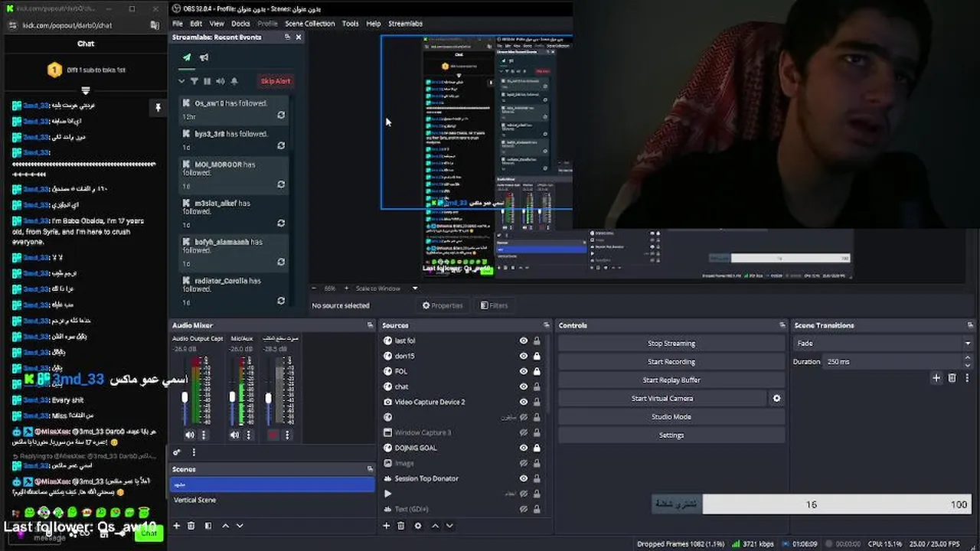
Task: Open Audio Output Capture options three-dot menu
Action: (x=204, y=435)
